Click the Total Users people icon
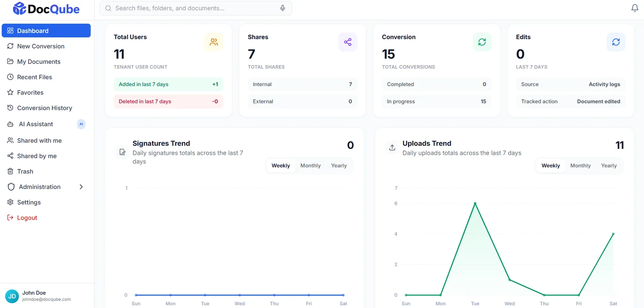 click(x=214, y=42)
